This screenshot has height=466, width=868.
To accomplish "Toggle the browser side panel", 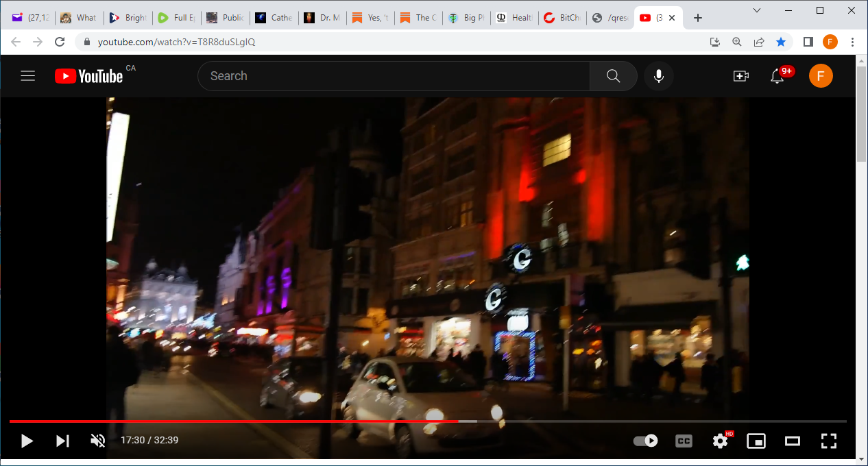I will pyautogui.click(x=808, y=42).
